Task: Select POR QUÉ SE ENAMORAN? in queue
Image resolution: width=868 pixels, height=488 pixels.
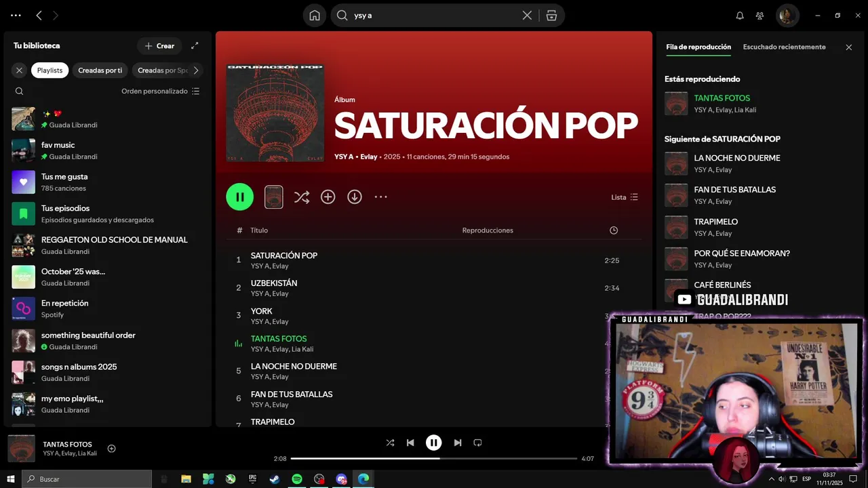Action: click(759, 259)
